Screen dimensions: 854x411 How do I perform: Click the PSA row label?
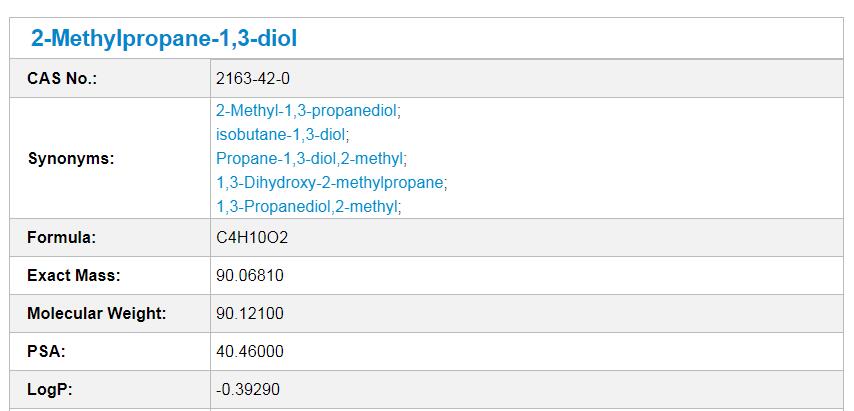[x=46, y=351]
